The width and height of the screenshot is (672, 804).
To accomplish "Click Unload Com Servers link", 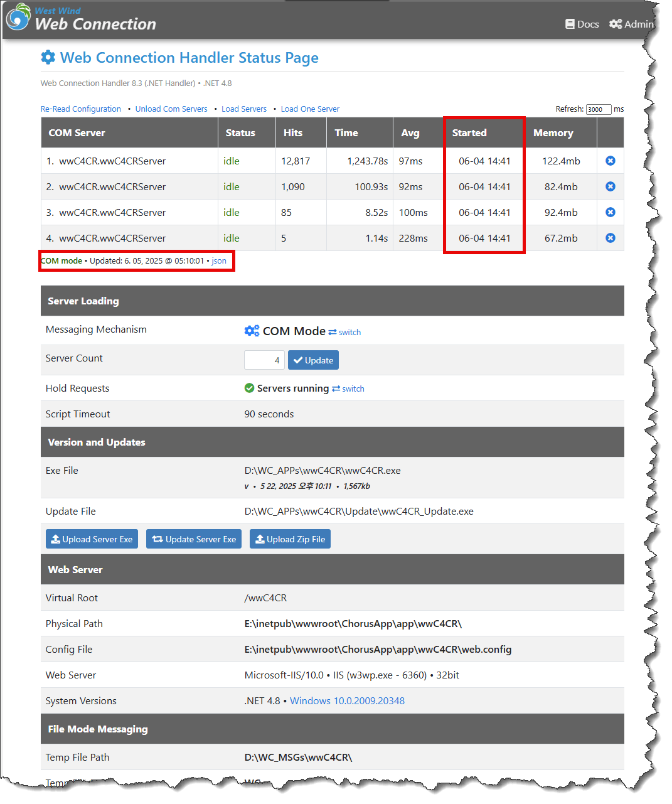I will click(171, 109).
